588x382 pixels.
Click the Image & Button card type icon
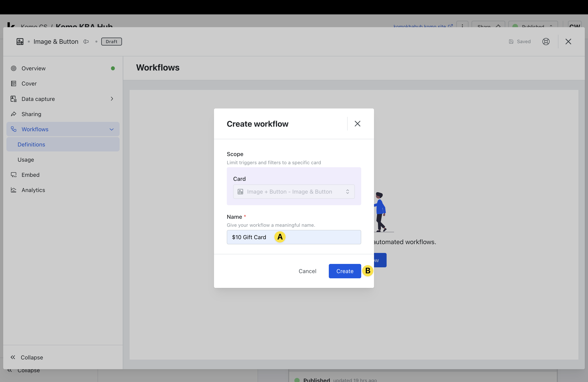click(x=20, y=42)
